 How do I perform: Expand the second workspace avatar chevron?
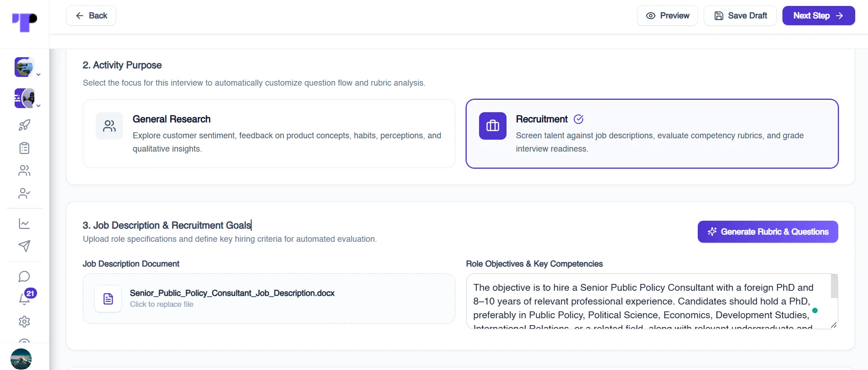point(38,106)
